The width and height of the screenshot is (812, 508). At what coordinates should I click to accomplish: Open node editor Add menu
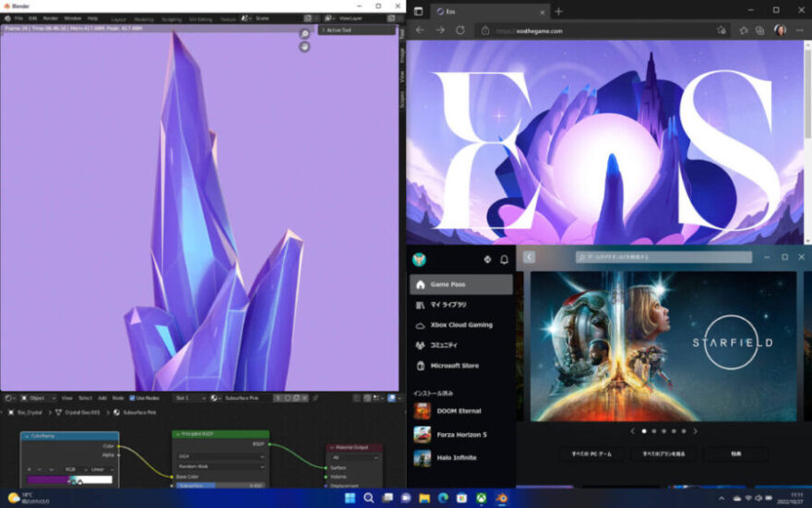(x=102, y=398)
